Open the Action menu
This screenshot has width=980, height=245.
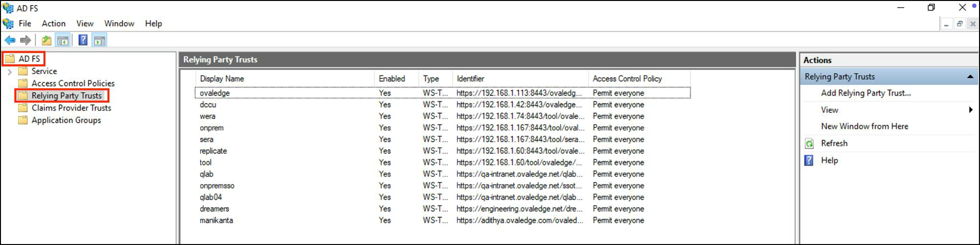53,23
